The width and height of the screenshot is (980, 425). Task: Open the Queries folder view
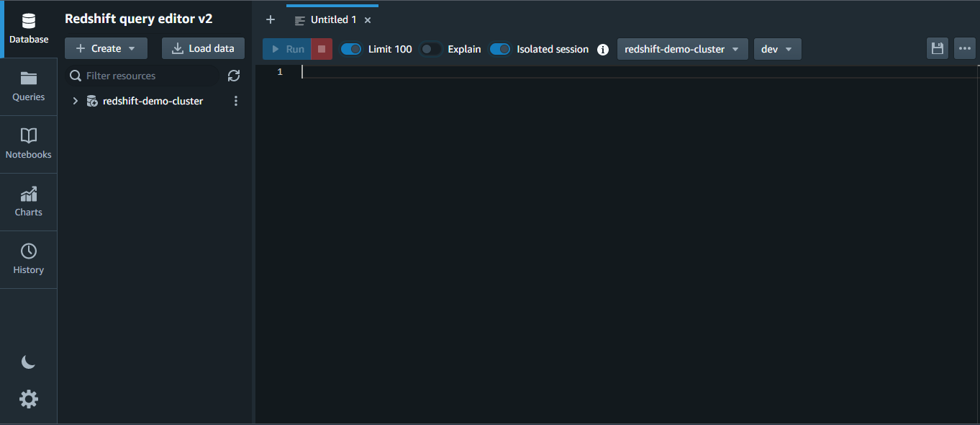29,86
